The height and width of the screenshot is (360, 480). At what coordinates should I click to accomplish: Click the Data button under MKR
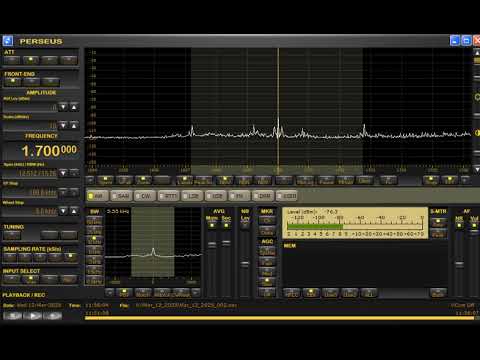267,231
